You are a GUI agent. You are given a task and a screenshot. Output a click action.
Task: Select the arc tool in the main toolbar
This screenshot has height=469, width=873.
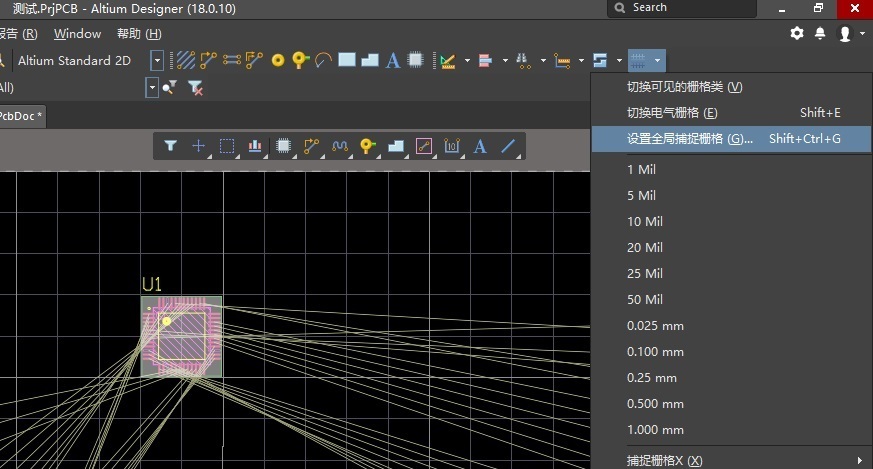[x=323, y=61]
